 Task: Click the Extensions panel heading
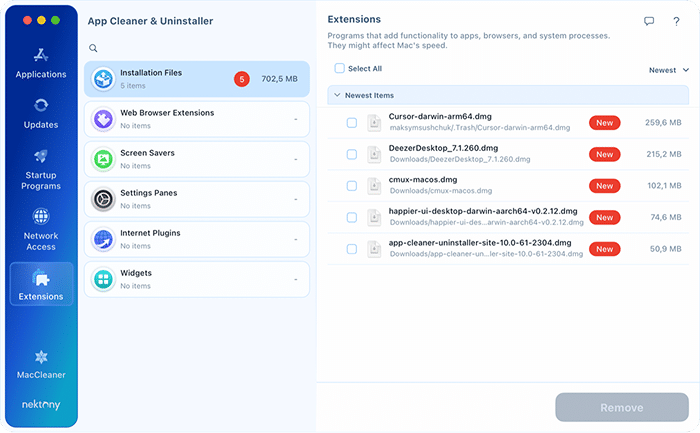[354, 19]
